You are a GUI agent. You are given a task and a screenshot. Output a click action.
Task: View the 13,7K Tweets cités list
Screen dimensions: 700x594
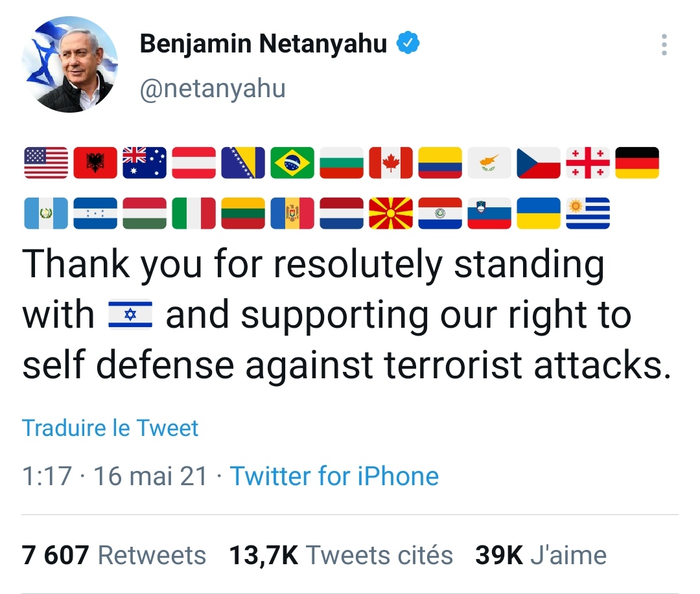coord(341,555)
